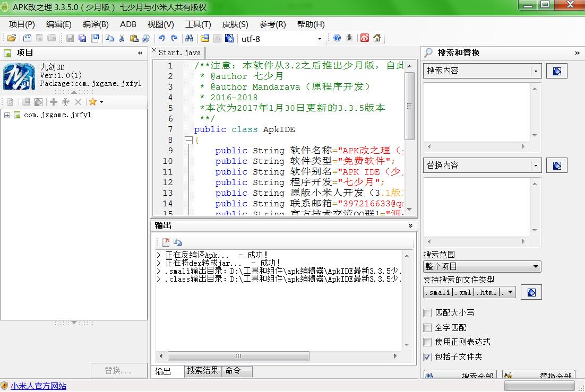585x392 pixels.
Task: Enable the 匹配大小写 checkbox
Action: (x=427, y=313)
